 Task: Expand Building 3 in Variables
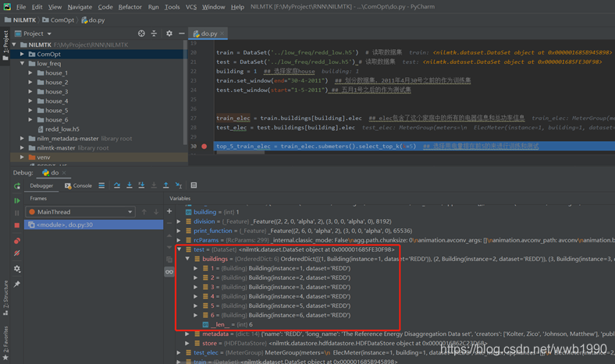[x=196, y=287]
